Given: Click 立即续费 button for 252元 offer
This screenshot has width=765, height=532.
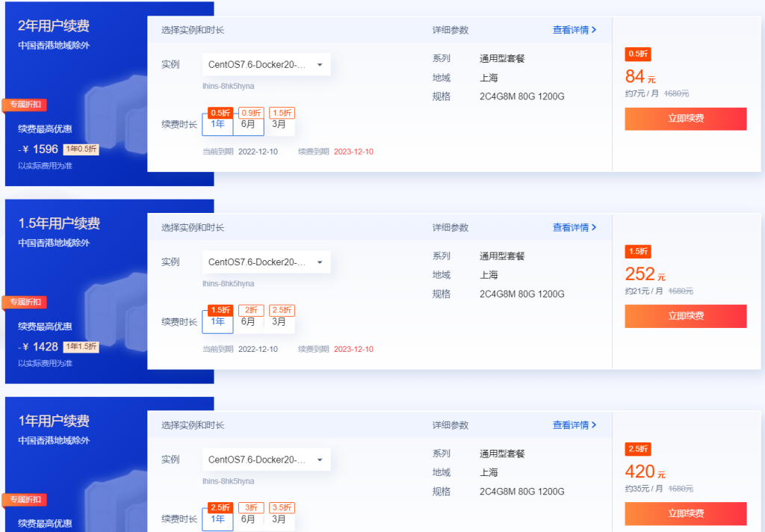Looking at the screenshot, I should point(686,316).
